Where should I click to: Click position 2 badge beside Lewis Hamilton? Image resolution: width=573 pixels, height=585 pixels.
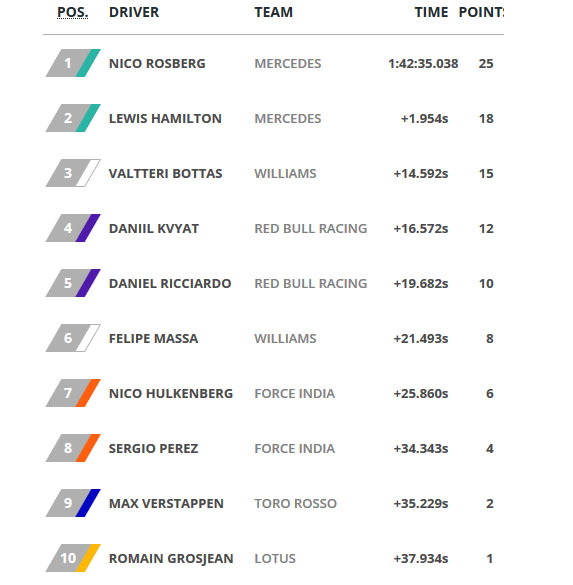[73, 118]
